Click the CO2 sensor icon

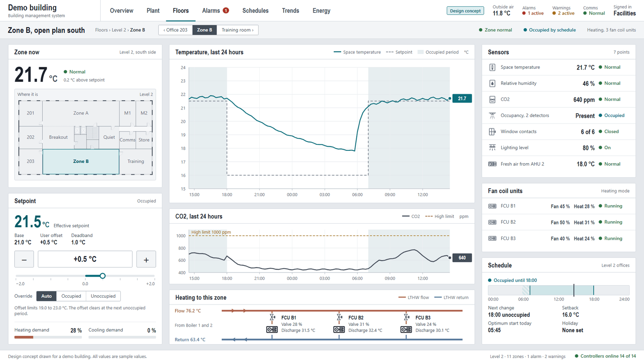point(492,99)
